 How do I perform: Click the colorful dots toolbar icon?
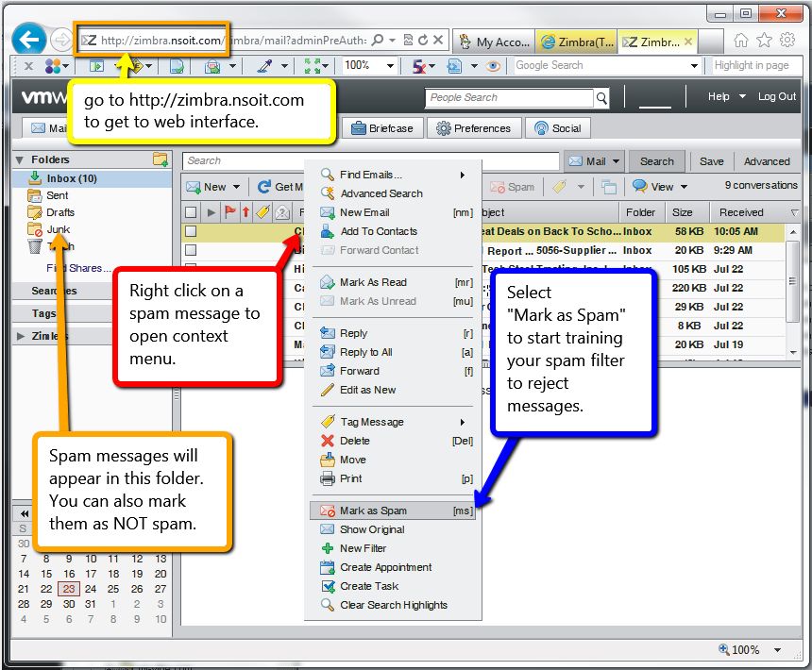click(52, 66)
